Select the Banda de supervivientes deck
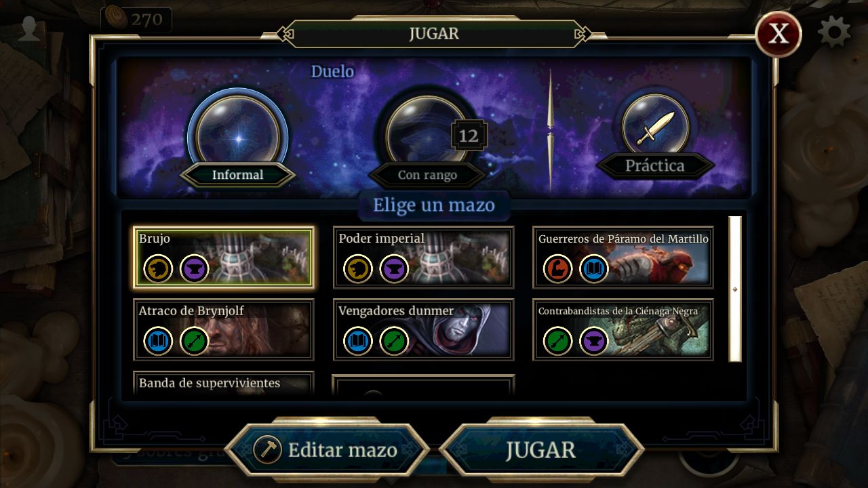 (x=223, y=384)
